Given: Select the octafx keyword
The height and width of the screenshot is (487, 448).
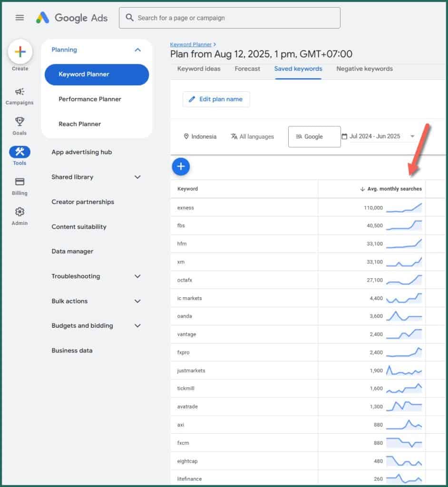Looking at the screenshot, I should pyautogui.click(x=185, y=280).
